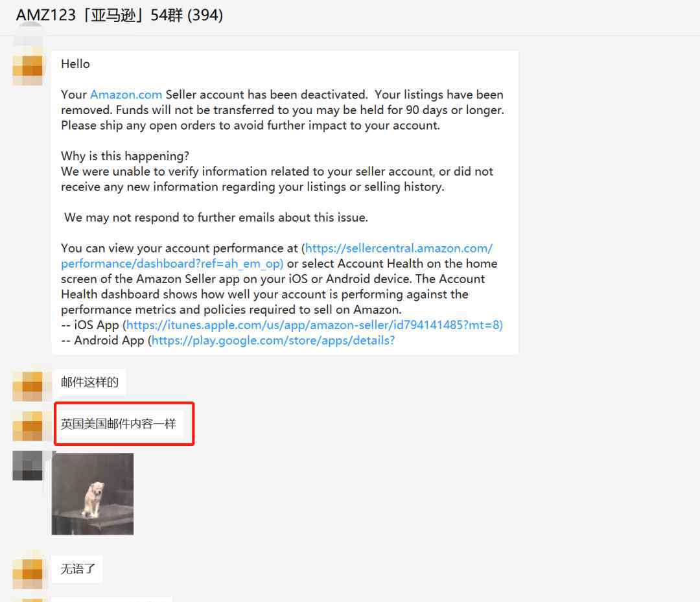Click the cut-off message bubble at the bottom

111,599
